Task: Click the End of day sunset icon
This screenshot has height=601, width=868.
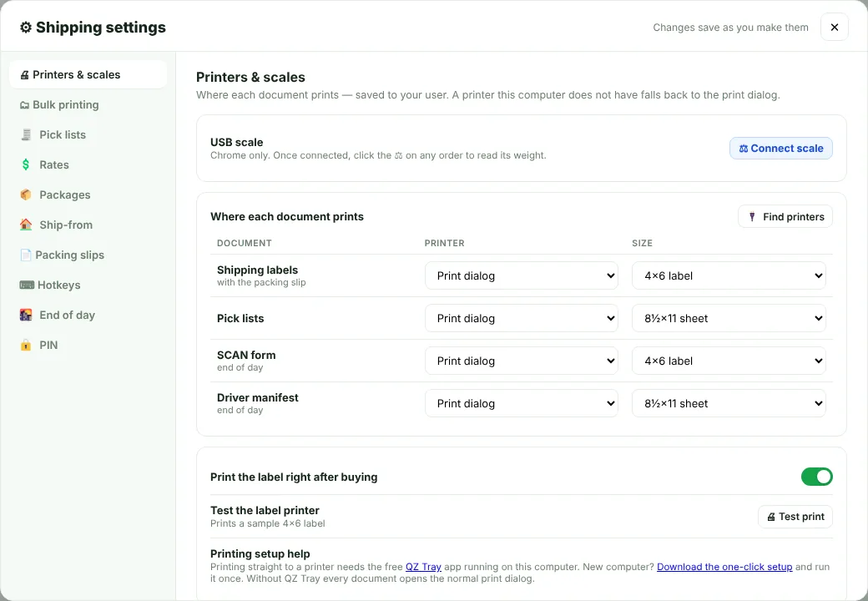Action: (26, 315)
